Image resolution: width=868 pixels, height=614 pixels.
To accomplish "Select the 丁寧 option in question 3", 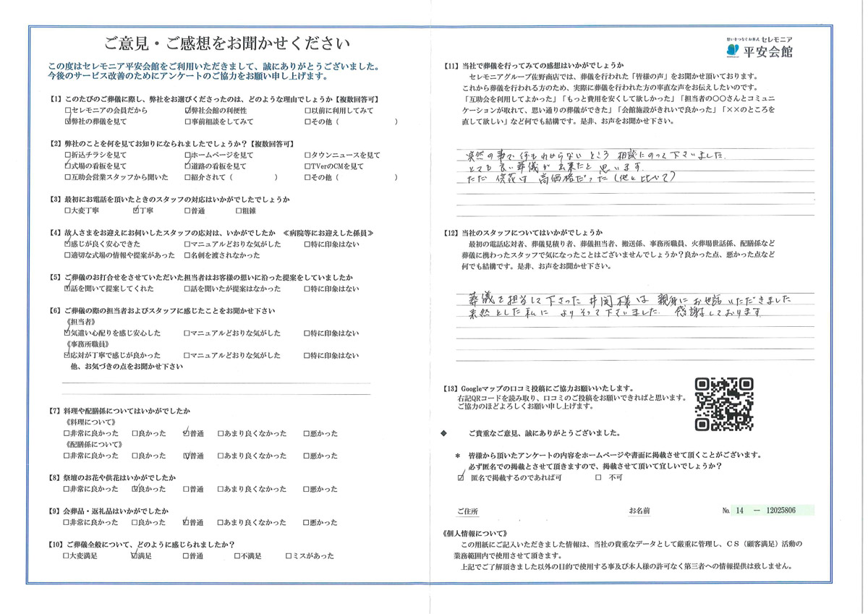I will (x=138, y=211).
